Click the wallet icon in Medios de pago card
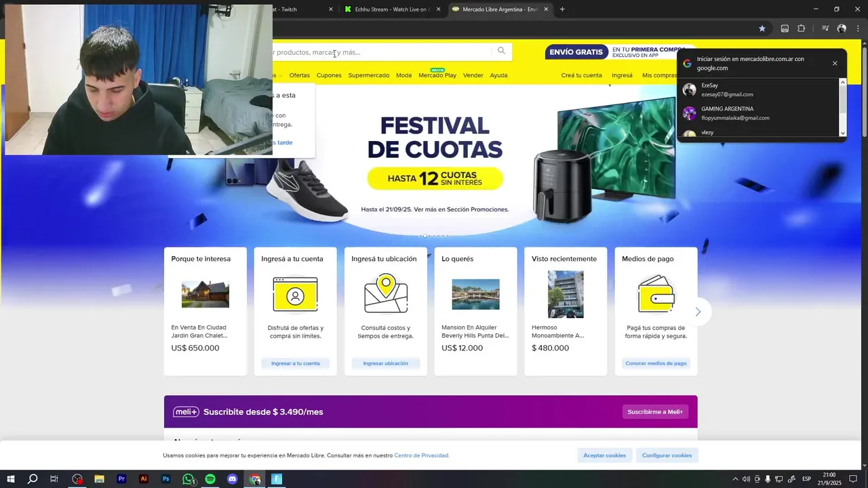 656,293
